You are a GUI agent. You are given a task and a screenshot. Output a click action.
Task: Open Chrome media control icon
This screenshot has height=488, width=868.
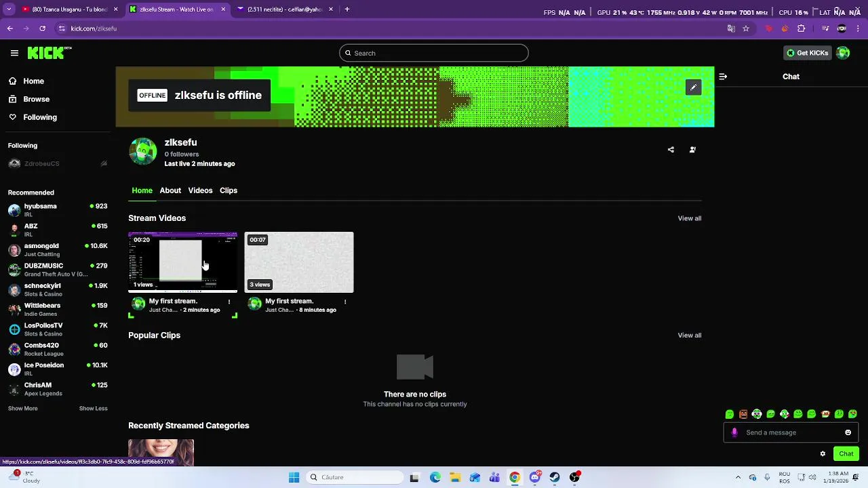tap(825, 28)
